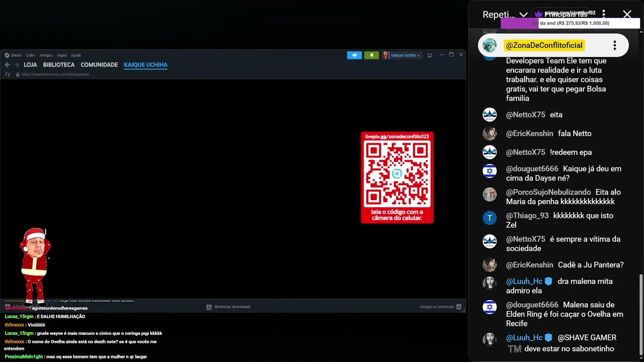Click 'é sempre a vítima da sociedade' message

(563, 243)
